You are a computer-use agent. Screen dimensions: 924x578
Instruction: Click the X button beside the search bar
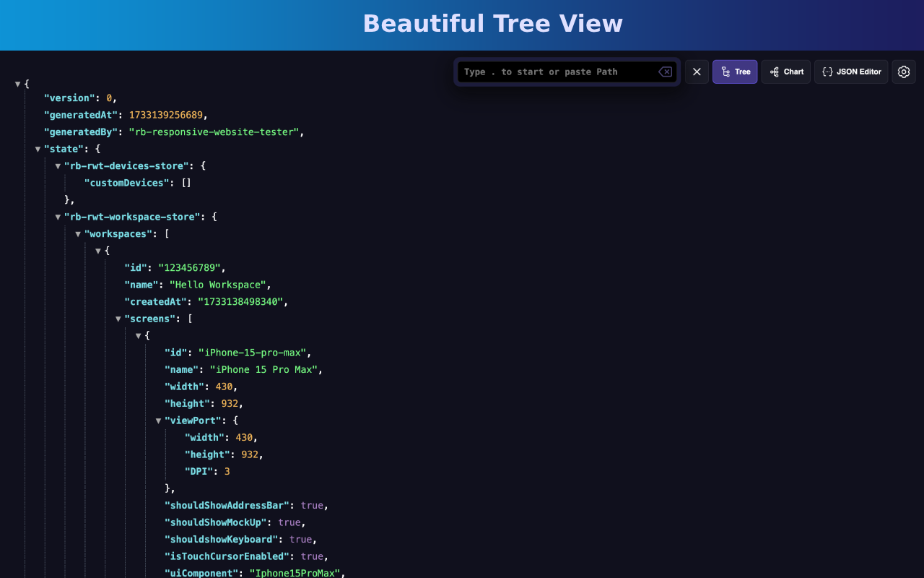696,72
